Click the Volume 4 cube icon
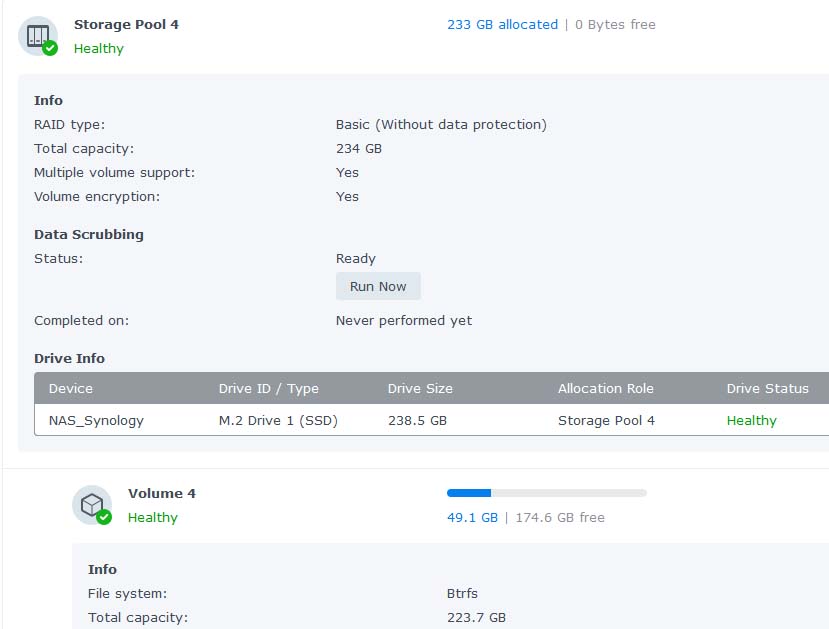This screenshot has height=629, width=829. [91, 505]
